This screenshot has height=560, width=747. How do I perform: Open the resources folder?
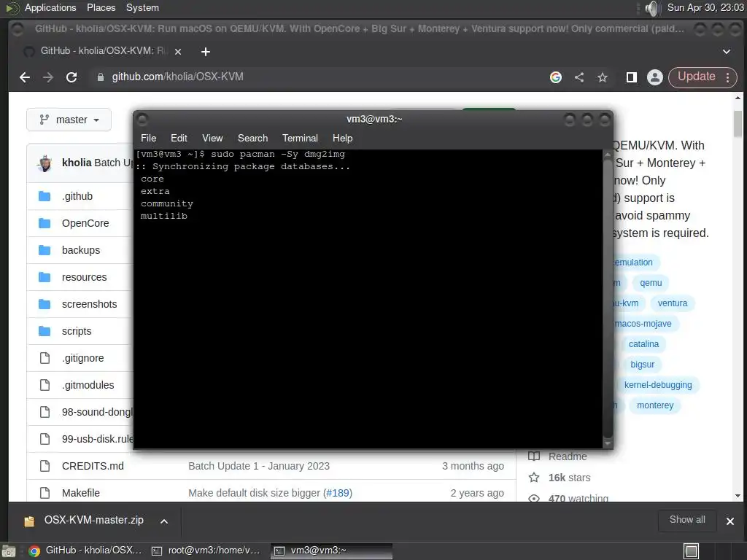[x=85, y=277]
